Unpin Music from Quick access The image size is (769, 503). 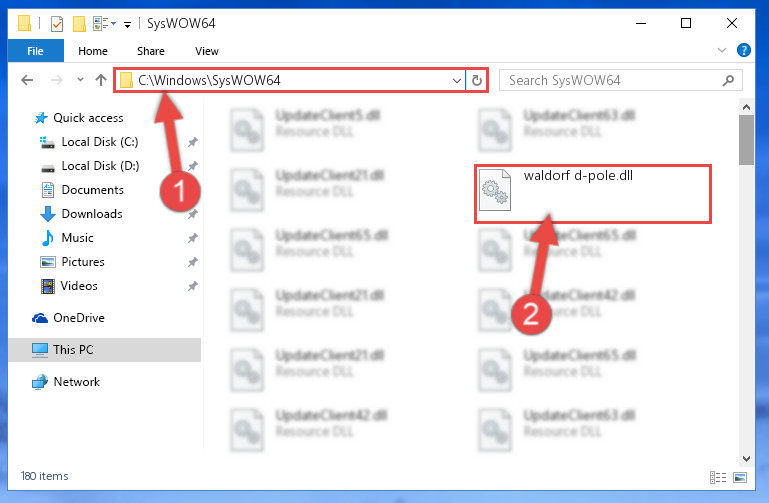(193, 238)
